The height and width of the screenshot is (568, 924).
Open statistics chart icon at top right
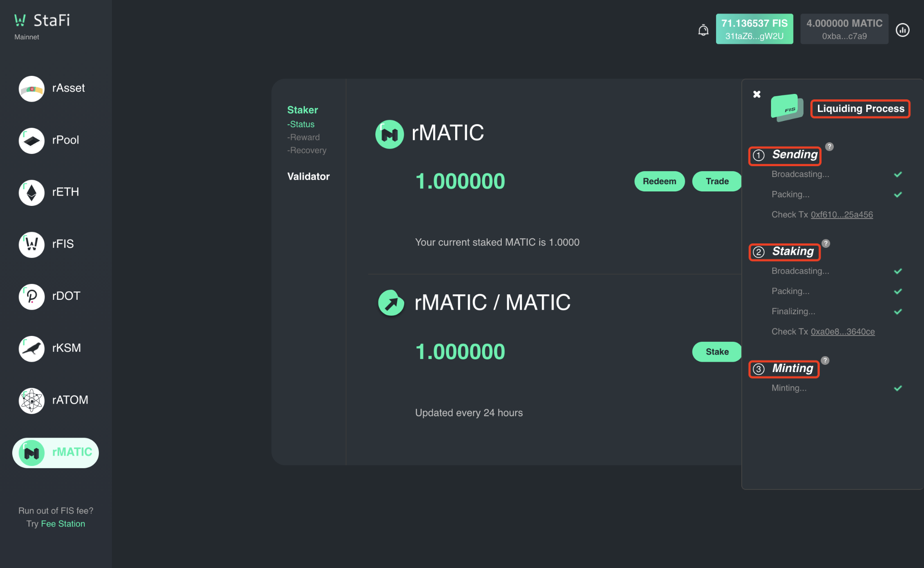902,30
